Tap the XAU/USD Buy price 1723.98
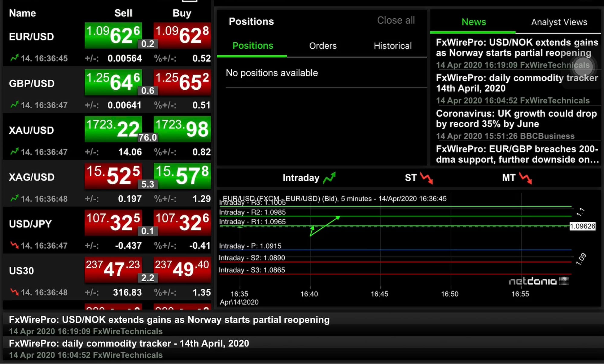This screenshot has width=604, height=364. pyautogui.click(x=182, y=129)
